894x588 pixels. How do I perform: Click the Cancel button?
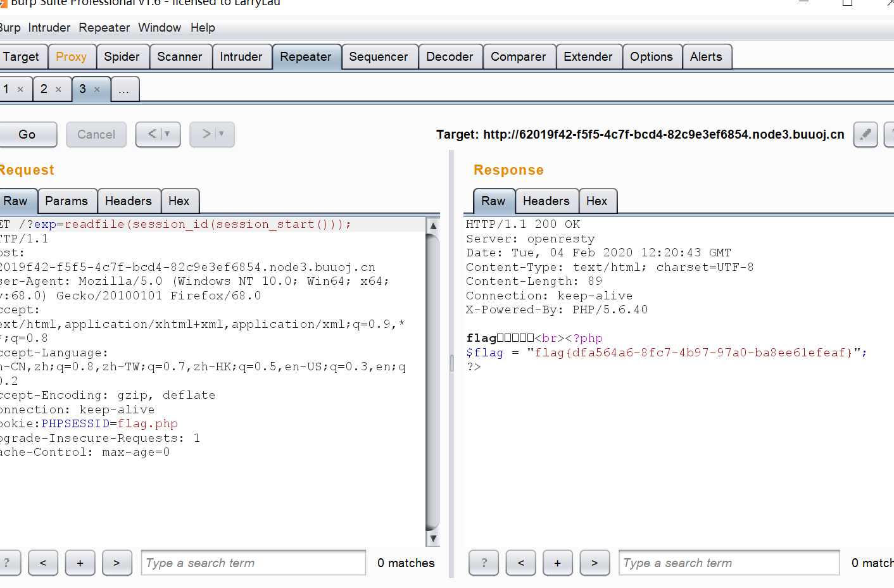[96, 134]
